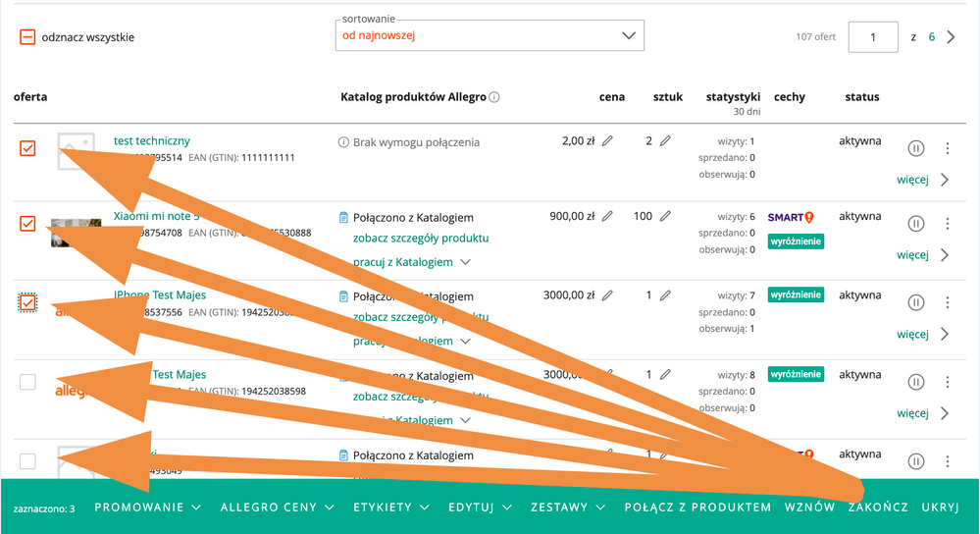Viewport: 980px width, 534px height.
Task: Open the PROMOWANIE menu
Action: [x=148, y=507]
